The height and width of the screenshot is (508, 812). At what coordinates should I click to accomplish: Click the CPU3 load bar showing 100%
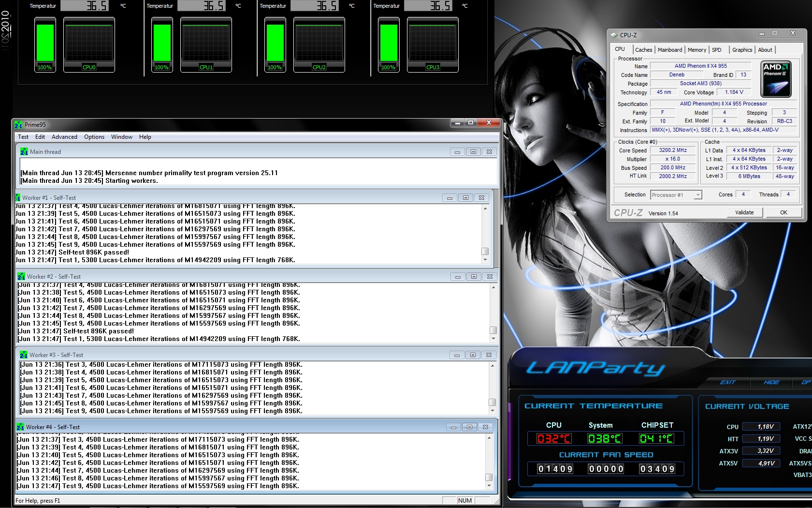[x=389, y=45]
